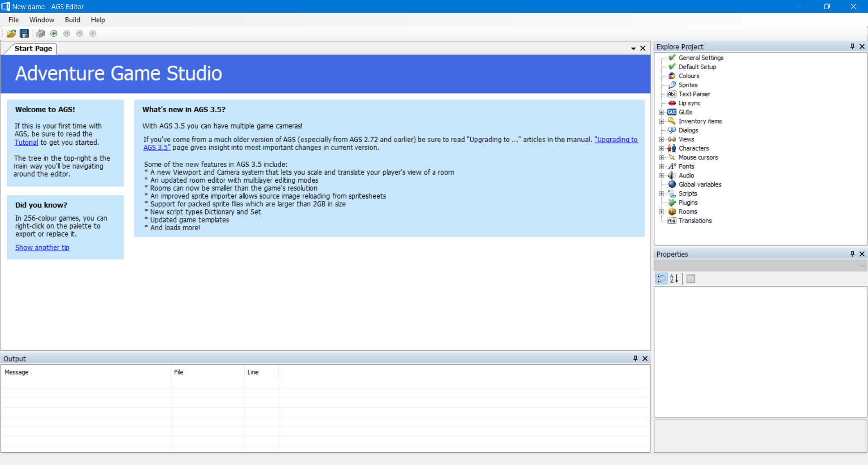Open the Help menu
Screen dimensions: 868x465
98,20
